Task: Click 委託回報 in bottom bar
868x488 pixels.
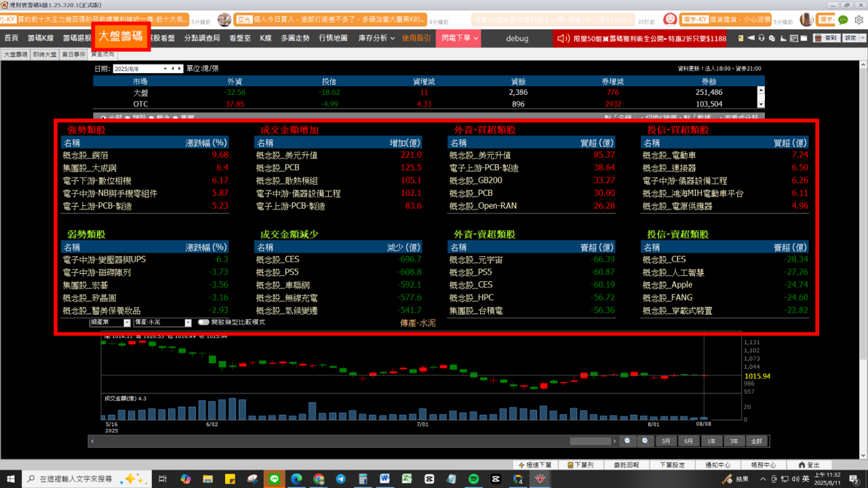Action: coord(626,465)
